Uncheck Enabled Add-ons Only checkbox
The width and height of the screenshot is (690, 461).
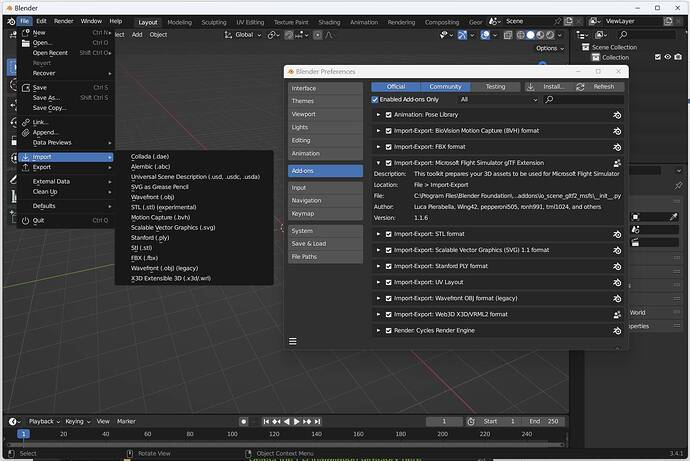tap(376, 100)
